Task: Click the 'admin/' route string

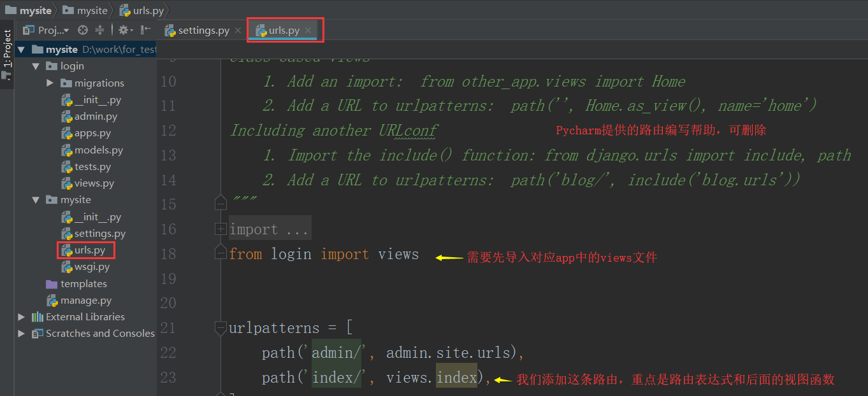Action: point(336,353)
